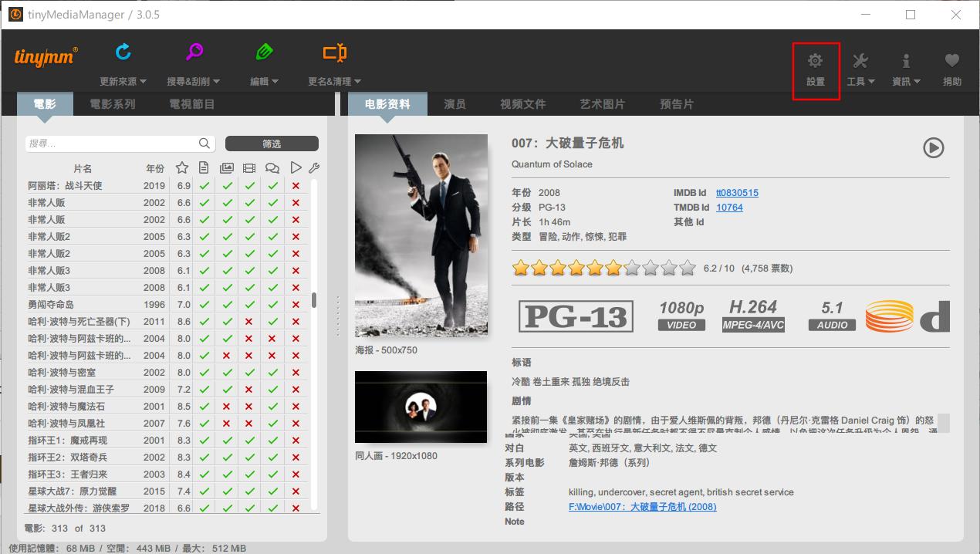Click the magnifier icon in the search box
This screenshot has height=554, width=980.
point(204,144)
